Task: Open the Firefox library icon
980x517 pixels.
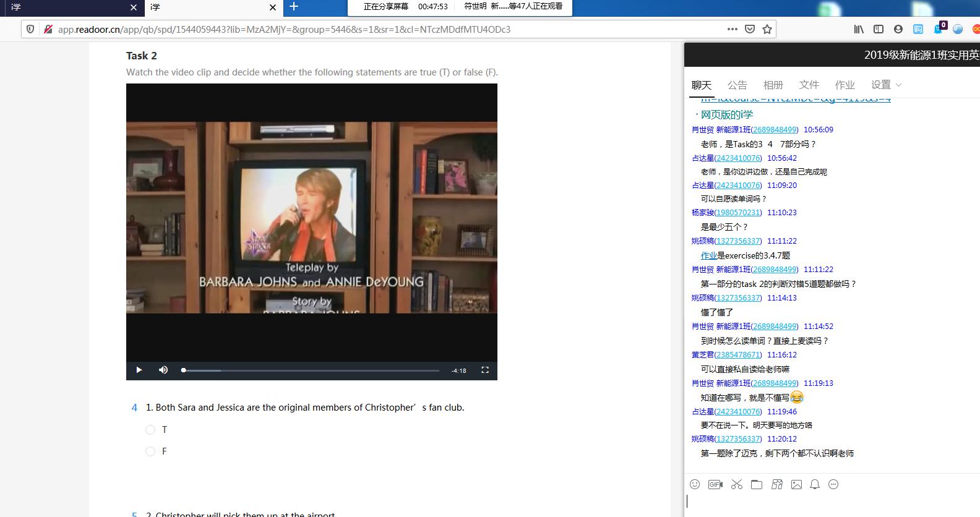Action: (859, 29)
